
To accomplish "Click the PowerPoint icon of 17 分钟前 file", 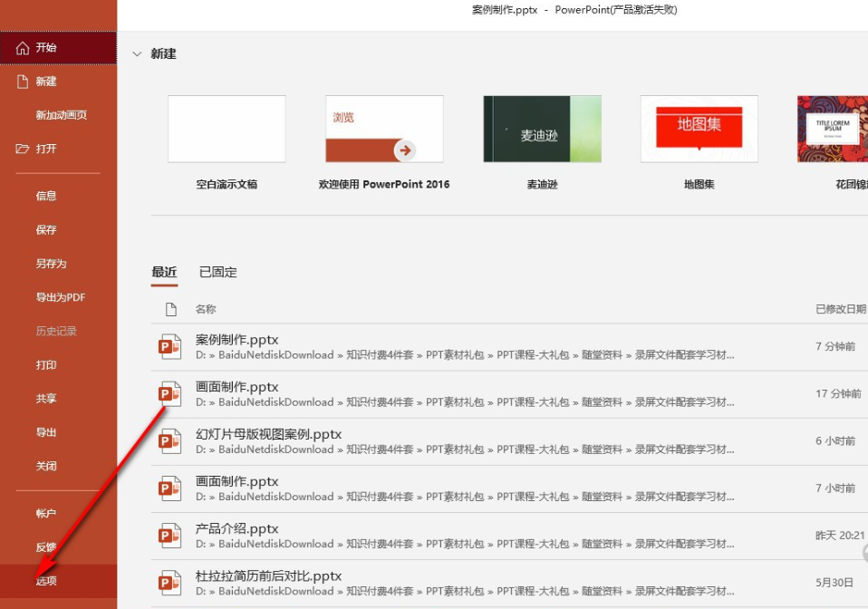I will pyautogui.click(x=169, y=393).
